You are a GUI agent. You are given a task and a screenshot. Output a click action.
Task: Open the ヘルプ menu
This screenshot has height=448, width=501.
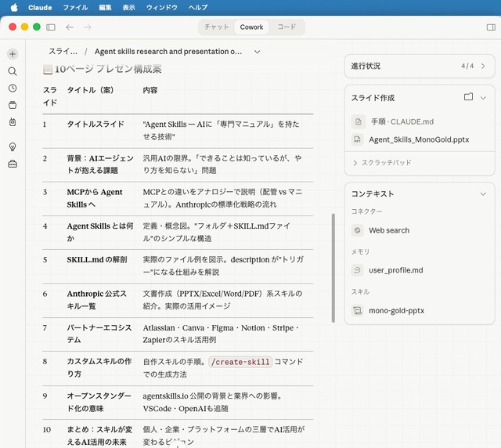pyautogui.click(x=198, y=7)
